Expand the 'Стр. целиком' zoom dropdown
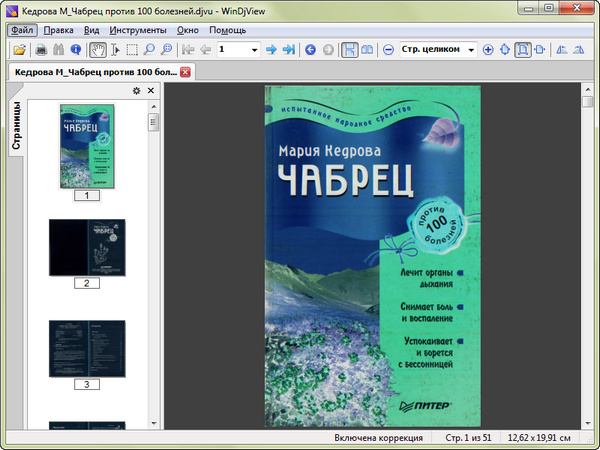Viewport: 600px width, 450px height. pos(469,49)
